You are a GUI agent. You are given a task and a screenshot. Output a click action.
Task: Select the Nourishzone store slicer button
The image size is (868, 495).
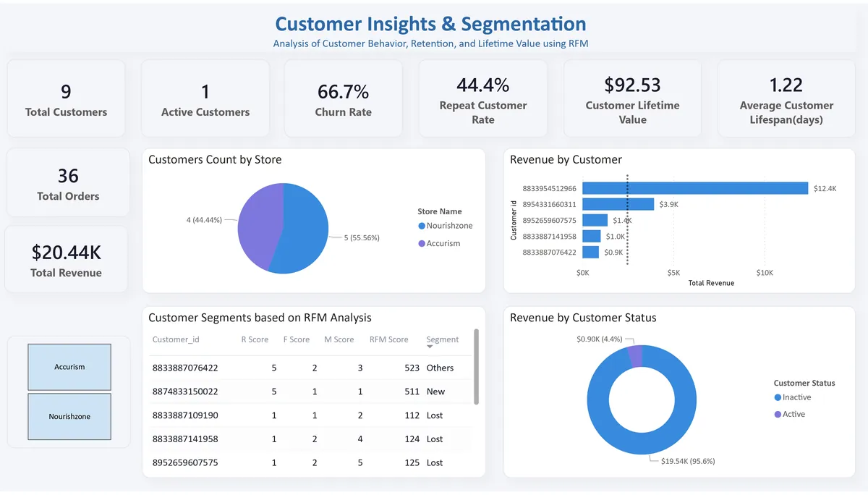click(x=69, y=417)
